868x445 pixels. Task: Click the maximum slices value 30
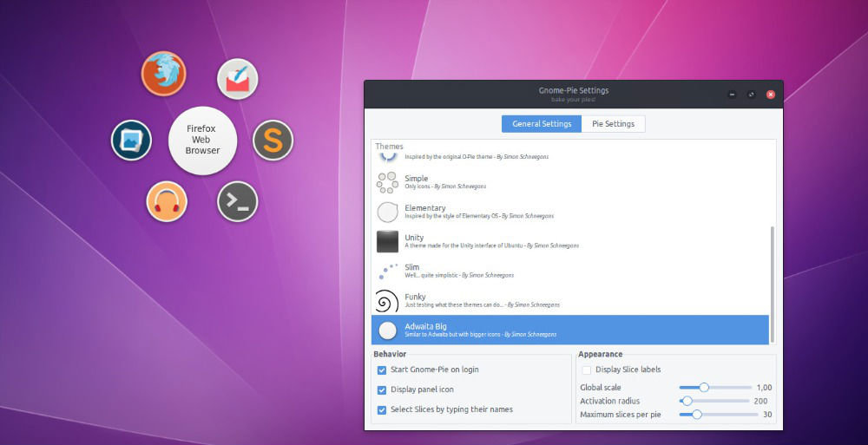pos(767,414)
